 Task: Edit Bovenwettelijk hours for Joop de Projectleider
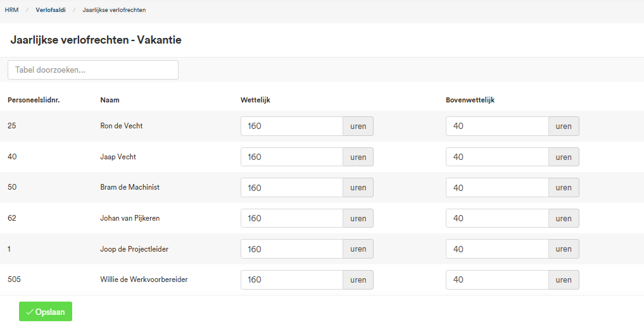point(497,249)
